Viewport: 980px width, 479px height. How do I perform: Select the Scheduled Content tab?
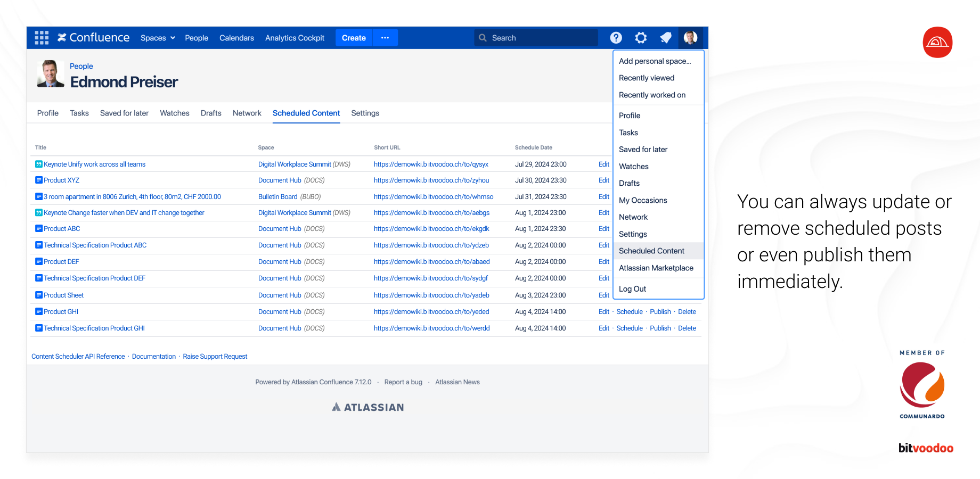point(306,113)
